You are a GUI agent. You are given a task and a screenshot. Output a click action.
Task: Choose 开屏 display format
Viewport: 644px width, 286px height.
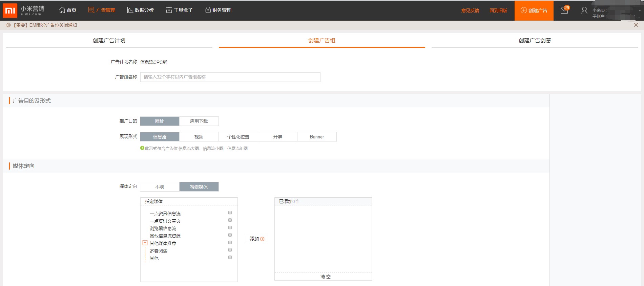(277, 137)
